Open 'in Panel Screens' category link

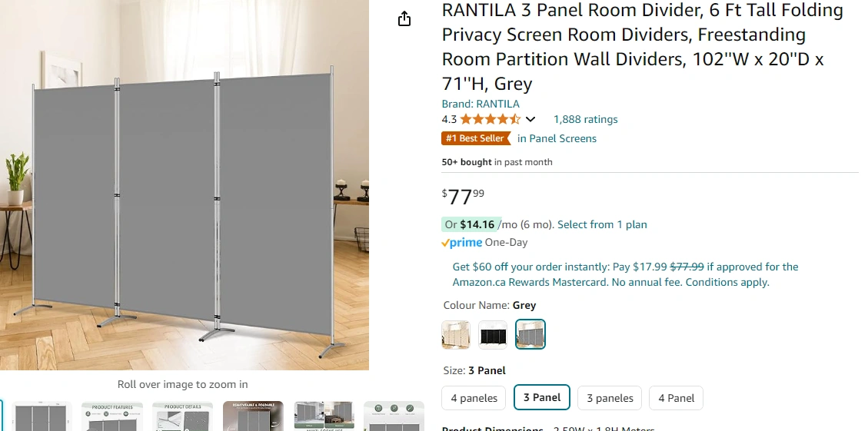557,138
